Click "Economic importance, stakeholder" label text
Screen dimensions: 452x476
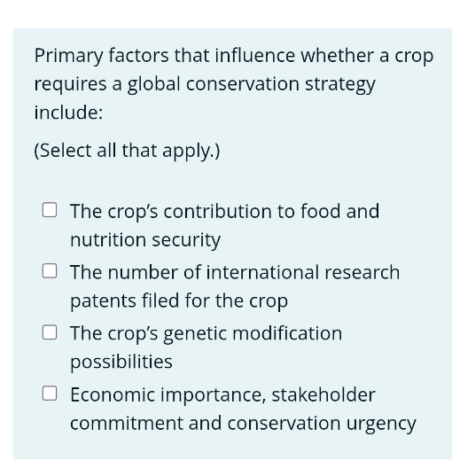[222, 394]
